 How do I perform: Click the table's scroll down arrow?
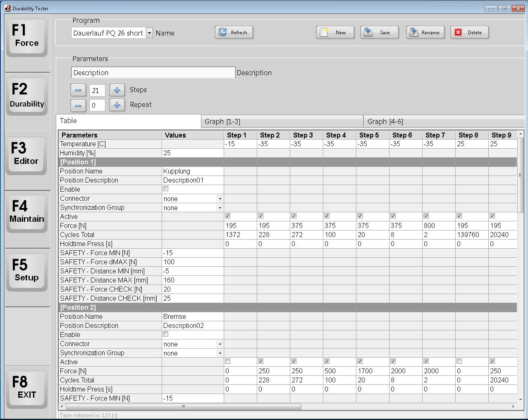click(x=521, y=400)
